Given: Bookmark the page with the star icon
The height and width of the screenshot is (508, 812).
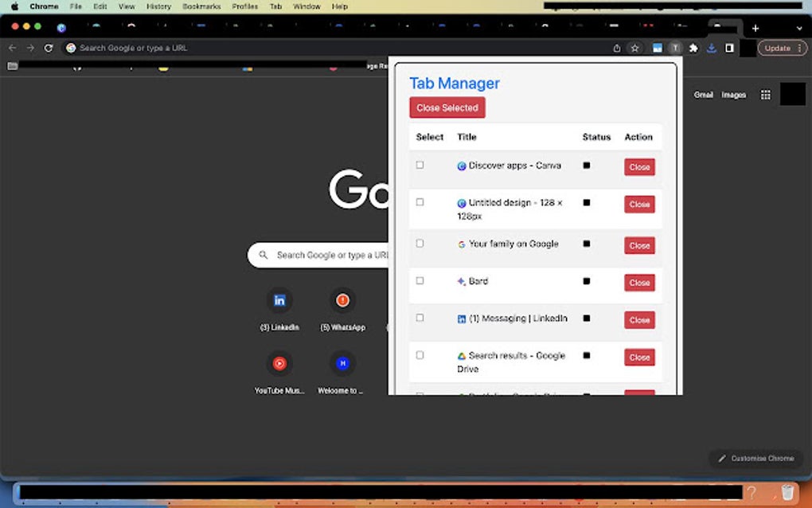Looking at the screenshot, I should point(634,48).
